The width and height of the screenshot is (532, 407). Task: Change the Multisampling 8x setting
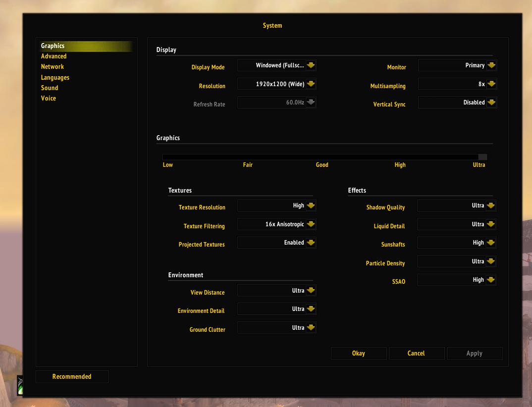coord(491,84)
